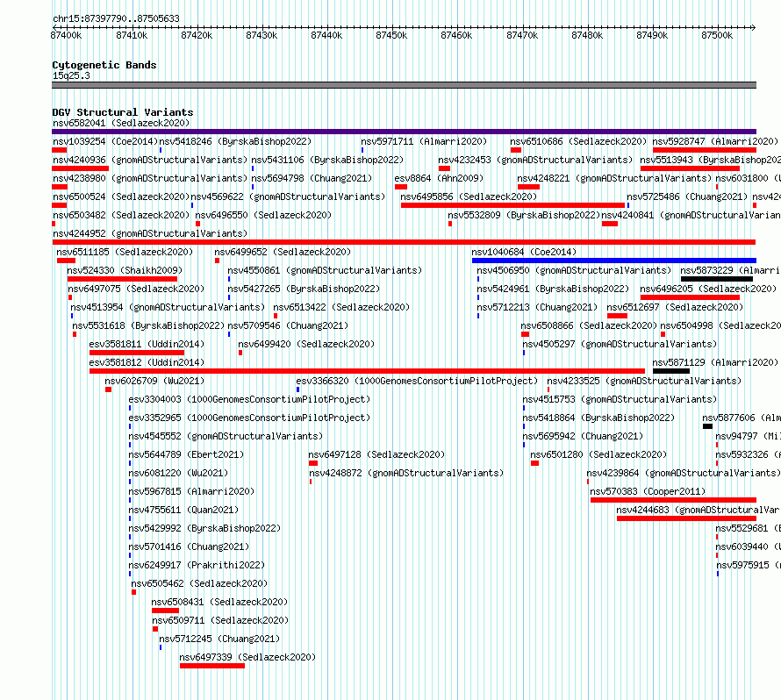Click the blue nsv1040684 variant bar

613,261
